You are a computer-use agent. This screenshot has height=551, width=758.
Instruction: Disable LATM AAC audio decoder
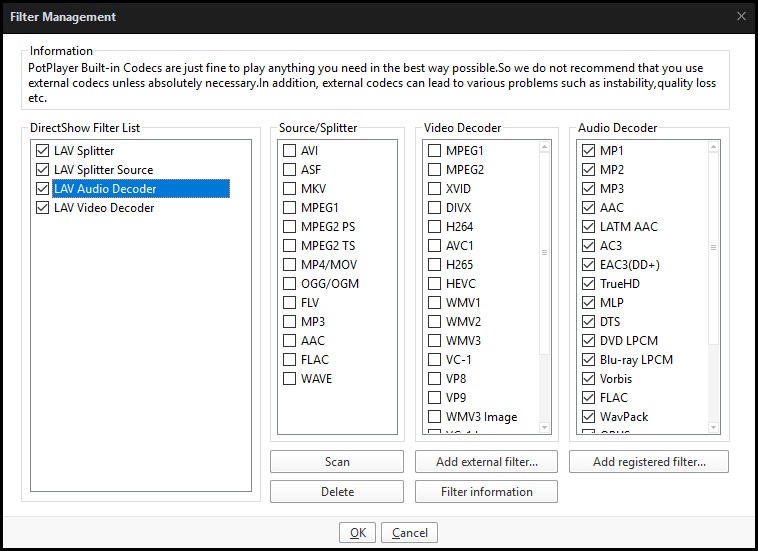click(x=588, y=227)
